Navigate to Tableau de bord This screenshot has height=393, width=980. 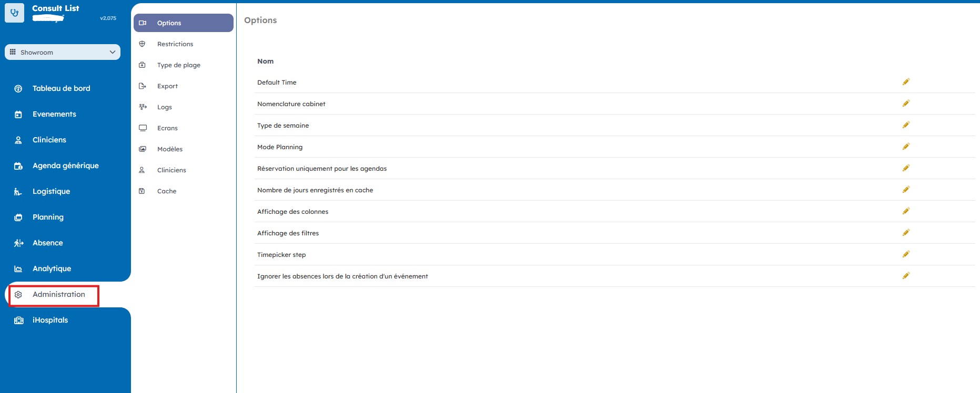click(61, 88)
